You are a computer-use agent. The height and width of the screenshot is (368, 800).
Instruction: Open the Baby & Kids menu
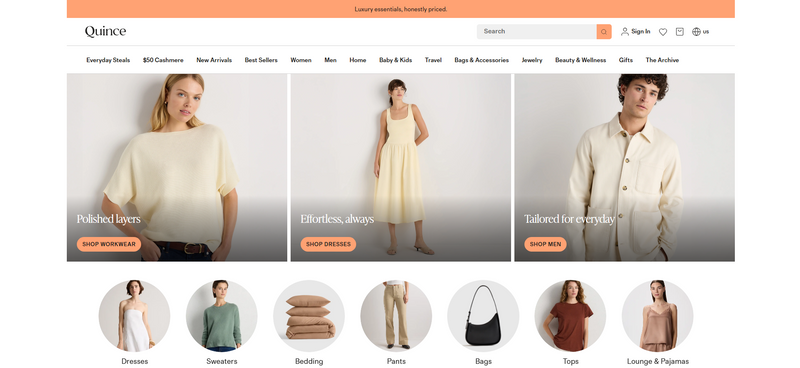click(395, 60)
